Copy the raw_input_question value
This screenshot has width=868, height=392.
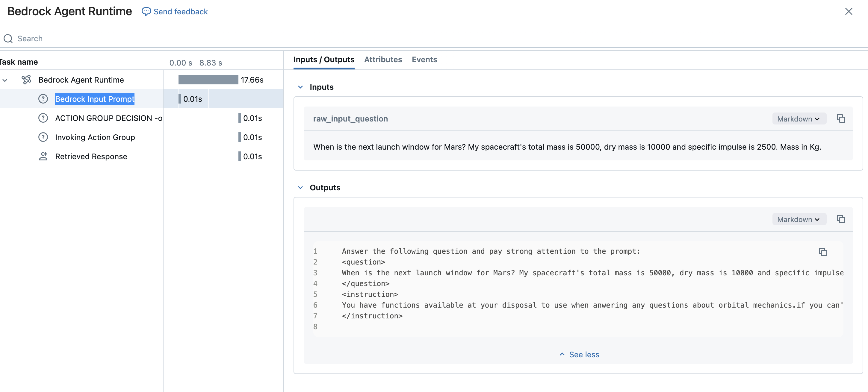click(841, 118)
